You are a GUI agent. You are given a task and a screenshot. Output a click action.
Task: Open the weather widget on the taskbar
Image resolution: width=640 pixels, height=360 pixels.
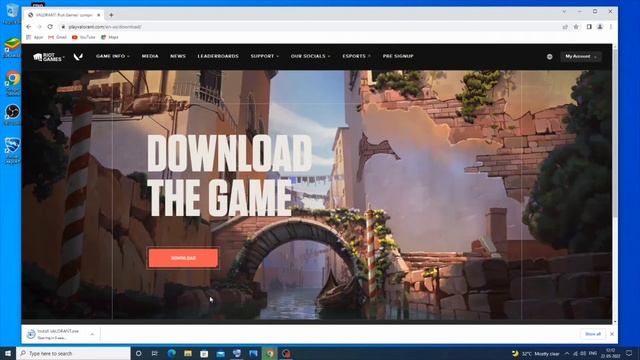click(536, 353)
